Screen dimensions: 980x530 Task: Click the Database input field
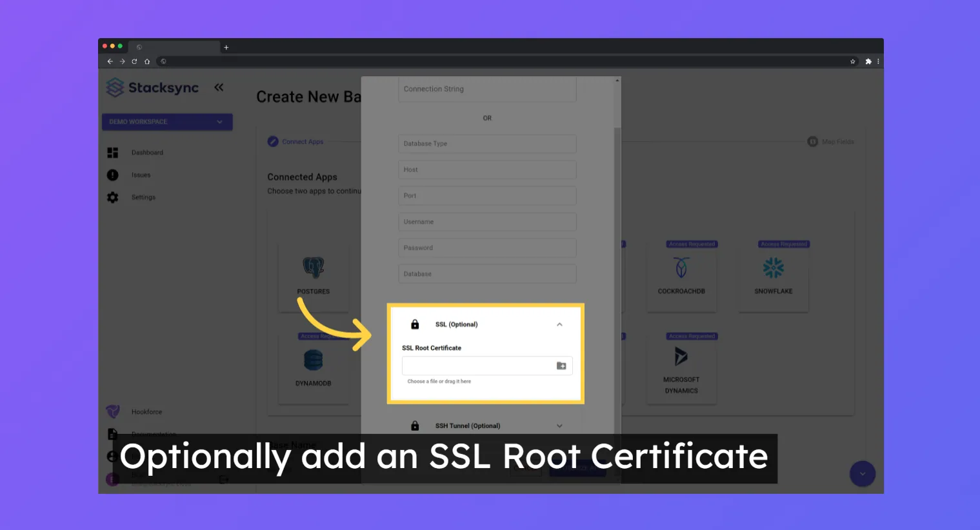[x=487, y=274]
